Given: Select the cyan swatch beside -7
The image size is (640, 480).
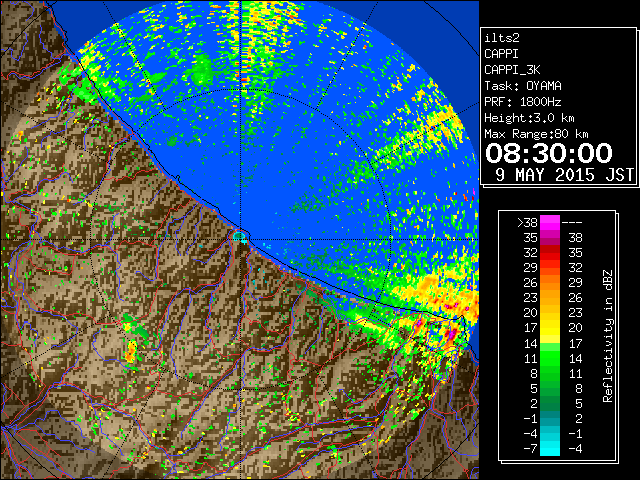Looking at the screenshot, I should pyautogui.click(x=550, y=449).
